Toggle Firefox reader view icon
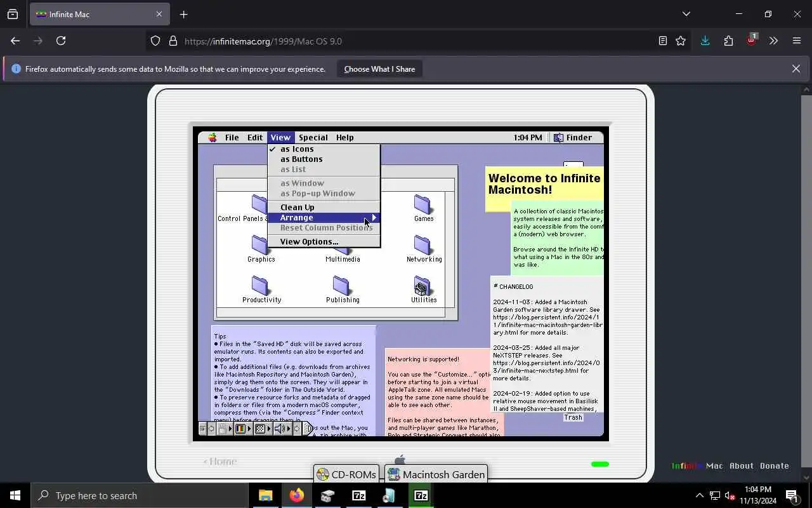 [663, 41]
